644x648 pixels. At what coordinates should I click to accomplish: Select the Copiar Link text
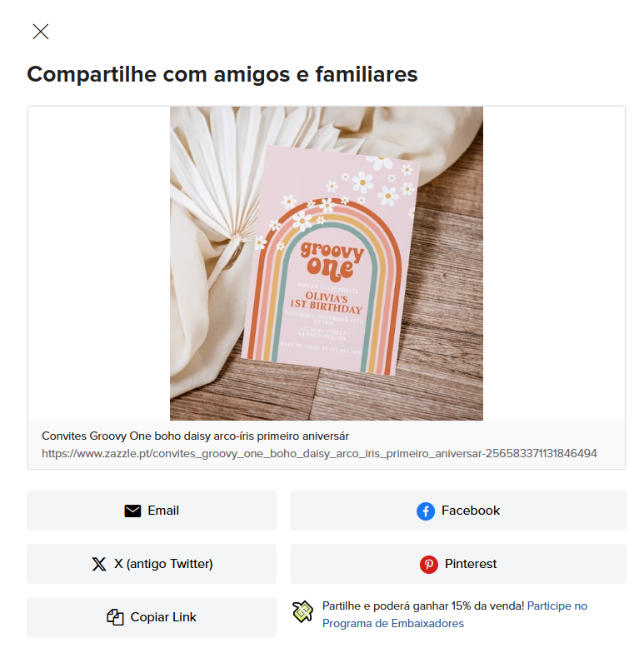pyautogui.click(x=163, y=617)
